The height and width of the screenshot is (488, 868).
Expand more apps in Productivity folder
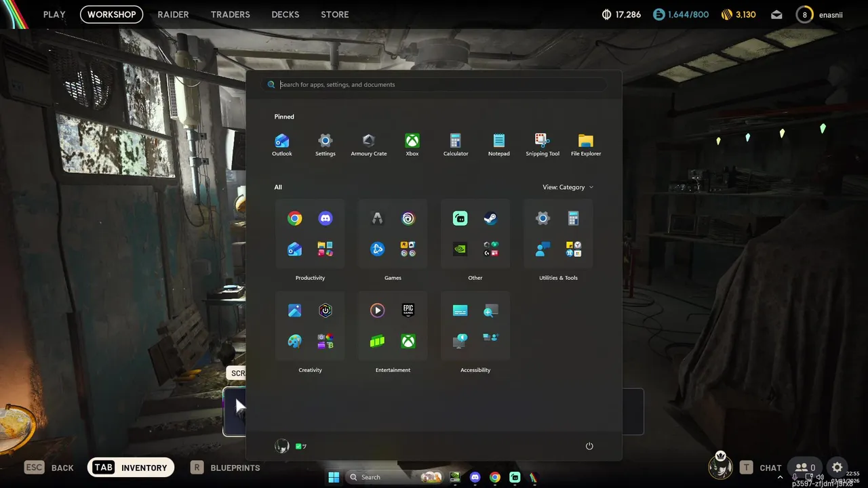pyautogui.click(x=325, y=249)
